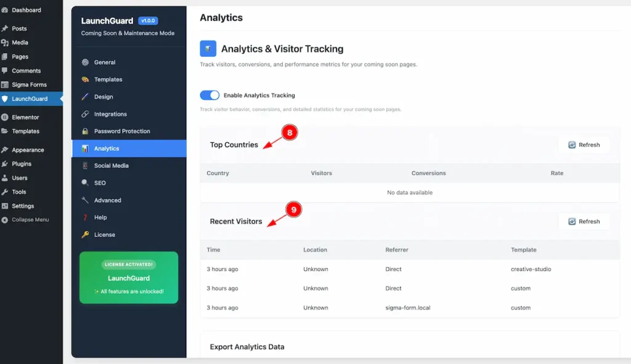Click the sigma-form.local referrer cell
631x364 pixels.
tap(408, 308)
